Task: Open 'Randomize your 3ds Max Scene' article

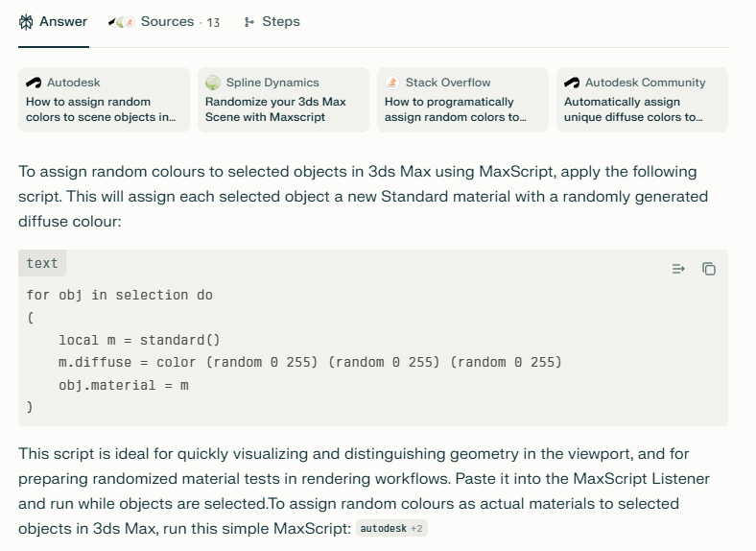Action: (283, 109)
